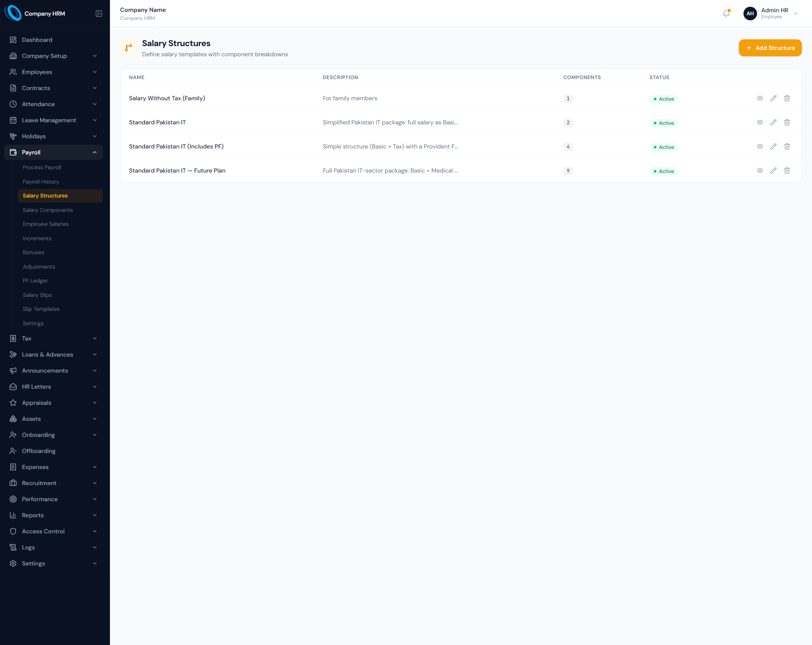The image size is (812, 645).
Task: Open notifications bell
Action: click(x=726, y=14)
